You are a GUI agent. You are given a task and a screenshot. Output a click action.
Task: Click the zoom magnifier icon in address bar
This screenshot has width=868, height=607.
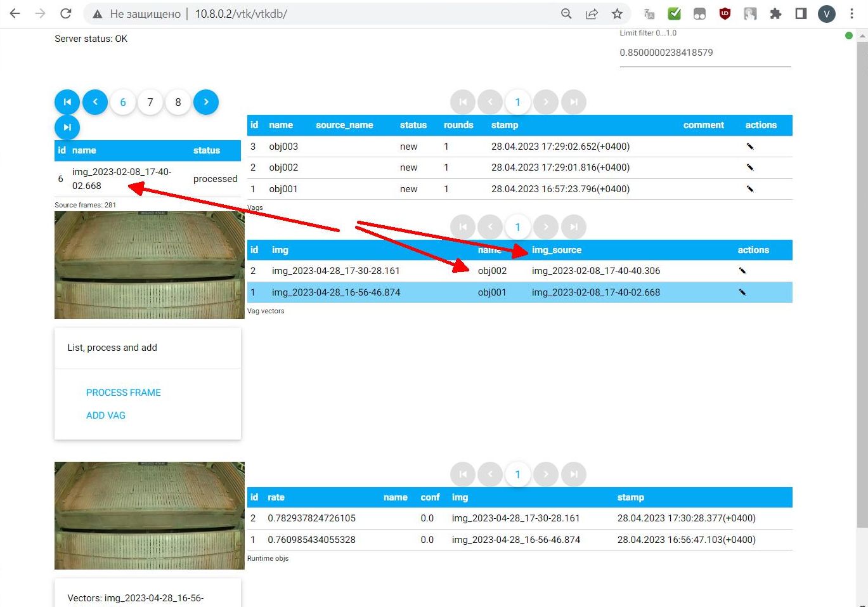coord(566,14)
